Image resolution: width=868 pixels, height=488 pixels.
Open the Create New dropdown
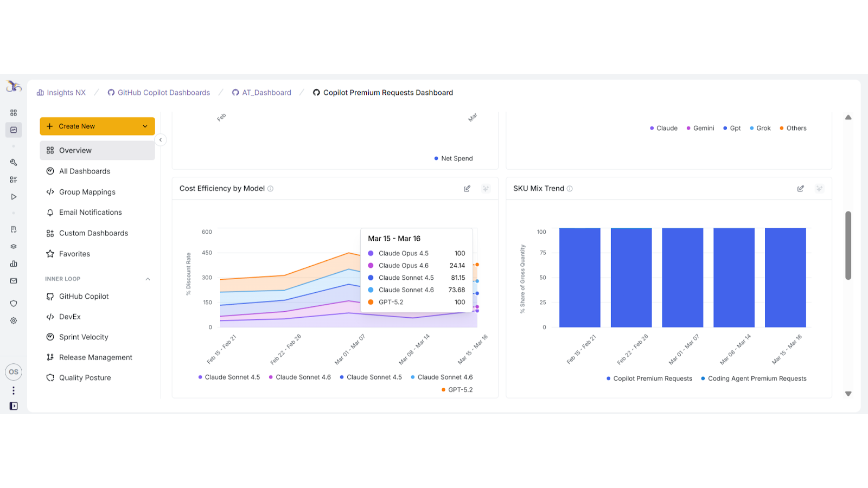point(97,126)
